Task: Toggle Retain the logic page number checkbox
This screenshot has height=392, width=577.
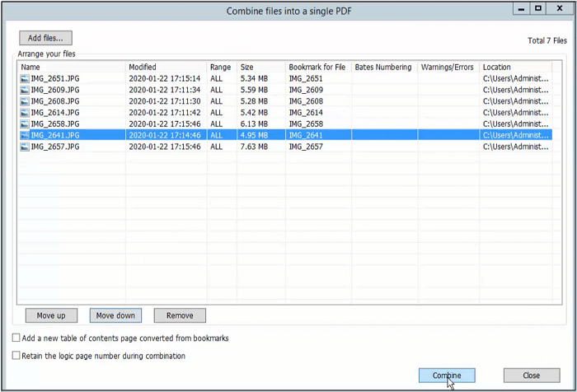Action: pos(16,355)
